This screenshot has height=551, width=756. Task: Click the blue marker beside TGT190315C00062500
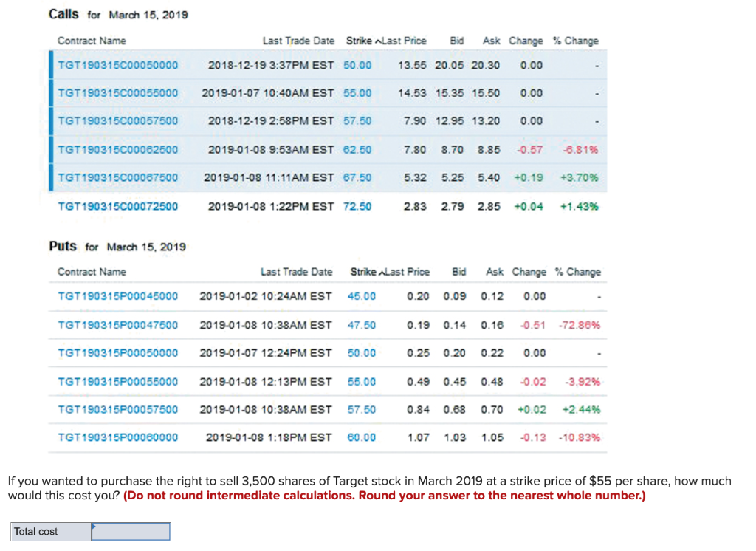point(52,149)
